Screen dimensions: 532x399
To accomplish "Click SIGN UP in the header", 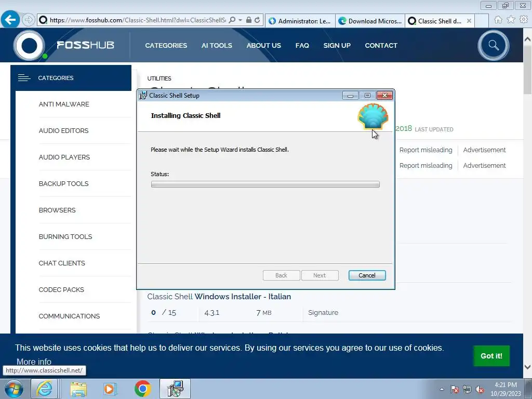I will point(337,46).
